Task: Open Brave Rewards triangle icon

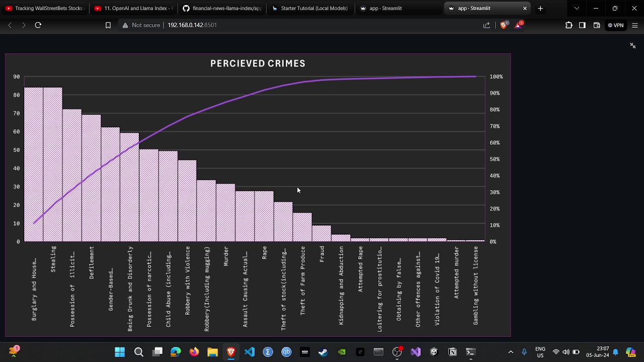Action: point(518,25)
